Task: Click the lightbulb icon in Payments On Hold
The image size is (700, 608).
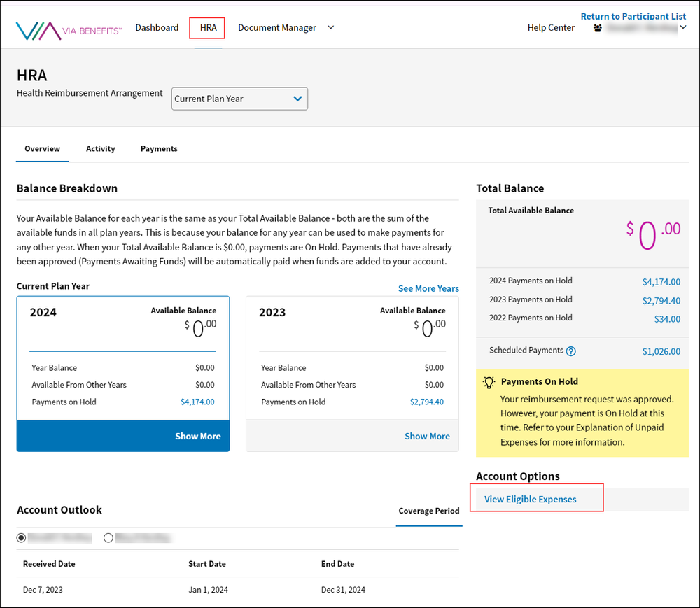Action: pyautogui.click(x=488, y=381)
